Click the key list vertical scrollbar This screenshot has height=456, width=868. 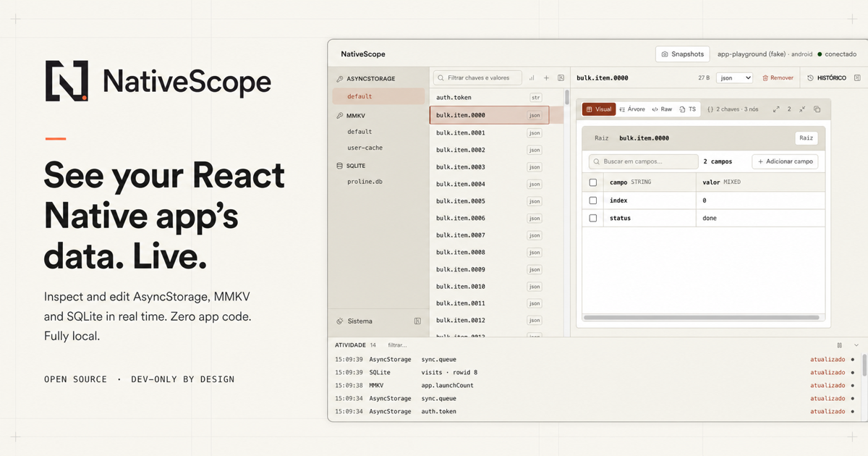tap(567, 98)
